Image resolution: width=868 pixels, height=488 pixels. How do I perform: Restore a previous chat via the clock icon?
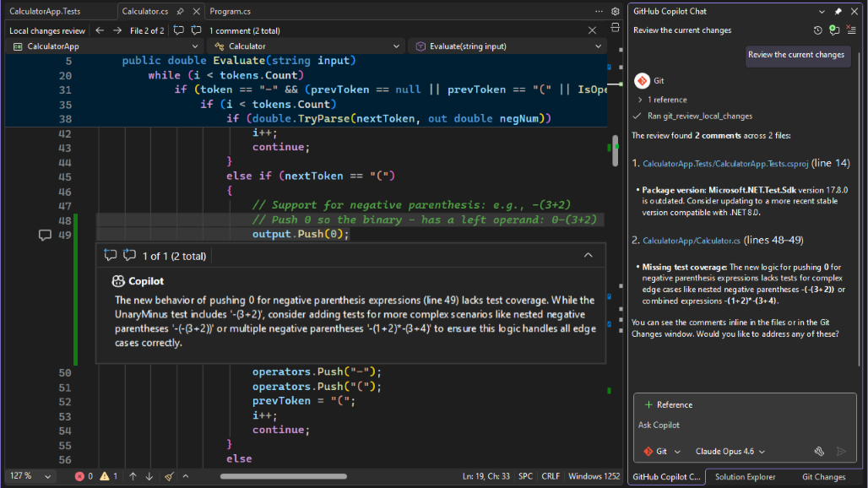pyautogui.click(x=817, y=30)
